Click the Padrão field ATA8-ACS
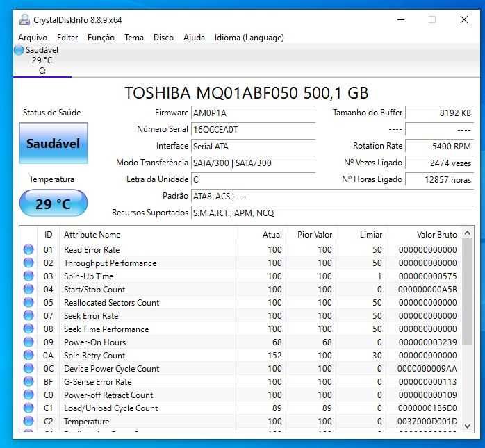 [333, 197]
